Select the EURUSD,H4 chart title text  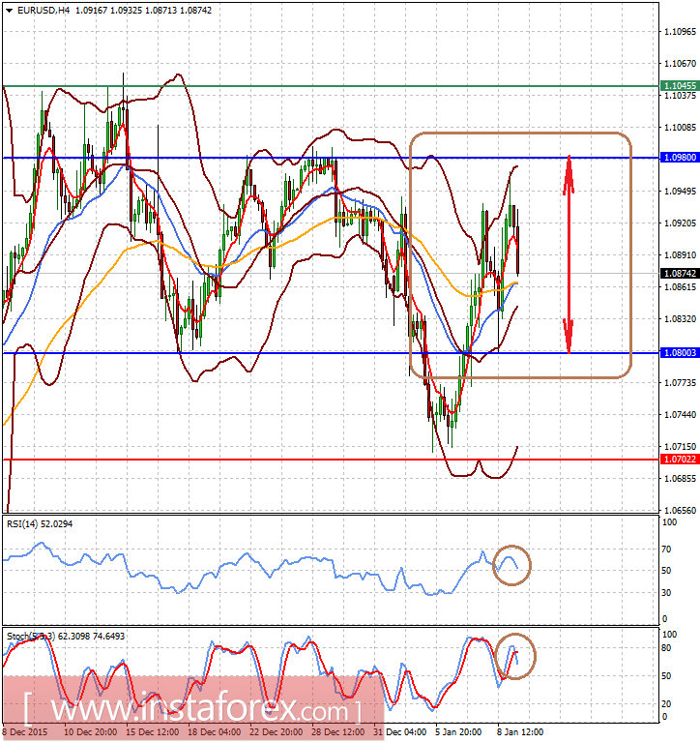[x=44, y=10]
